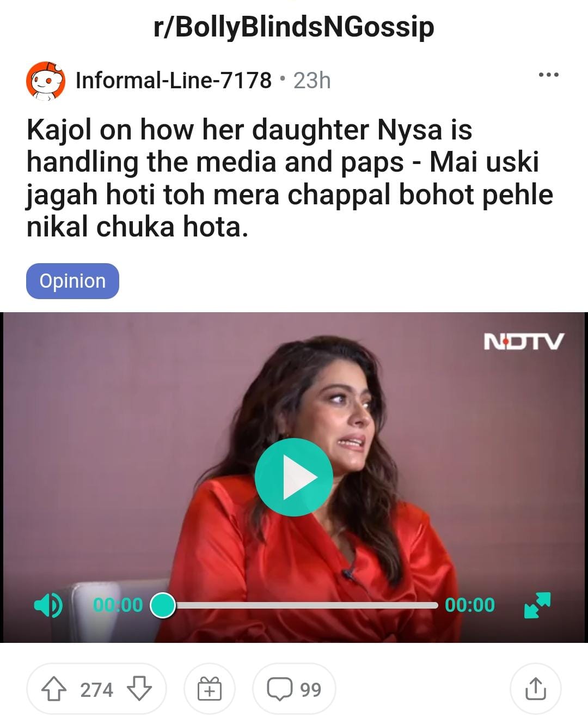Play the NDTV video clip
The height and width of the screenshot is (723, 588).
[294, 477]
